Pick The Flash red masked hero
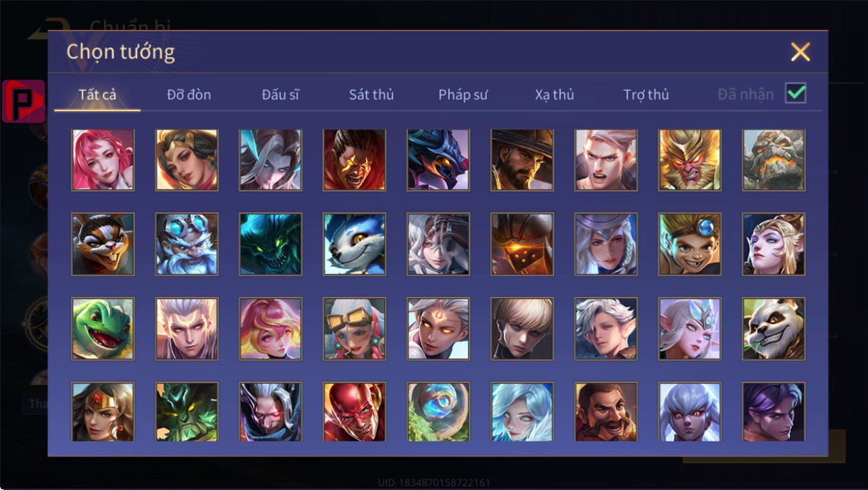Viewport: 868px width, 490px height. click(354, 411)
